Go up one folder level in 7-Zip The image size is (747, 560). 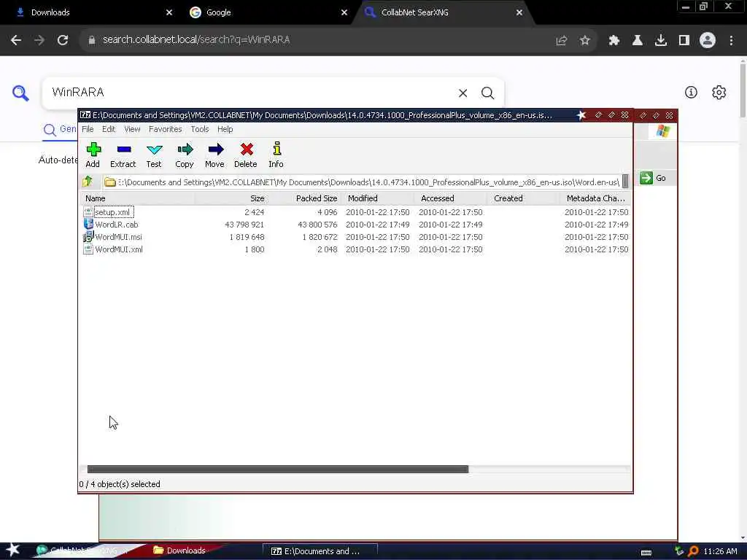click(x=88, y=182)
